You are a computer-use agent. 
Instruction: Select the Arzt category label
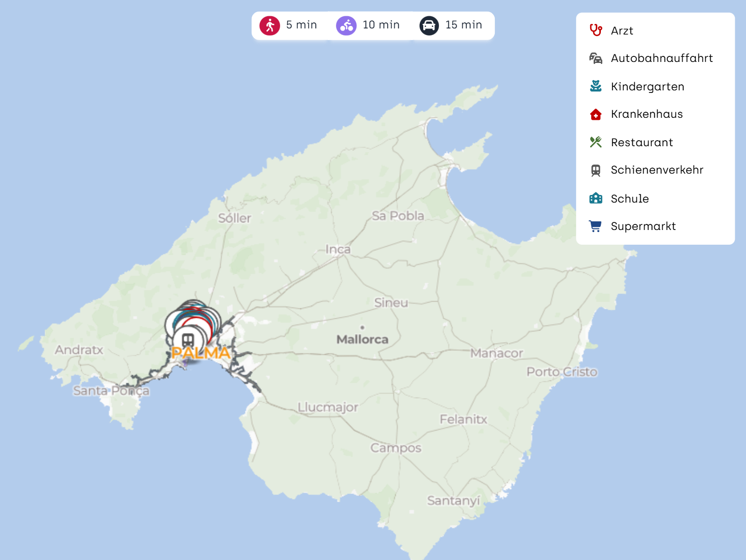(622, 31)
